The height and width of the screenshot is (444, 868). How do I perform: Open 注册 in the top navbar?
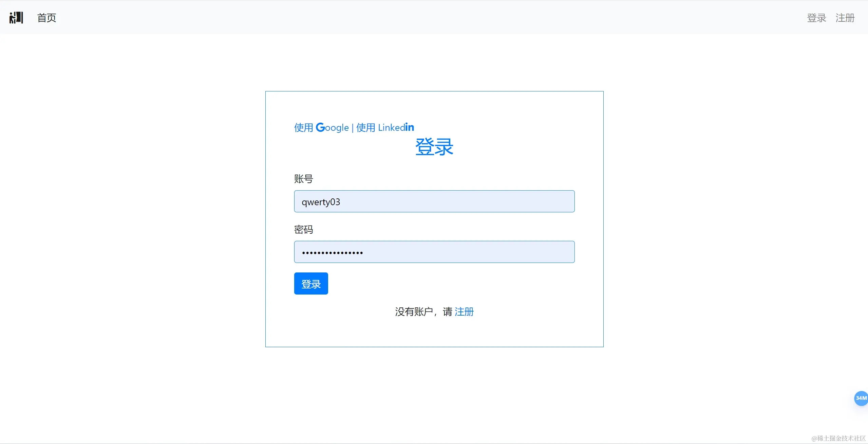845,18
